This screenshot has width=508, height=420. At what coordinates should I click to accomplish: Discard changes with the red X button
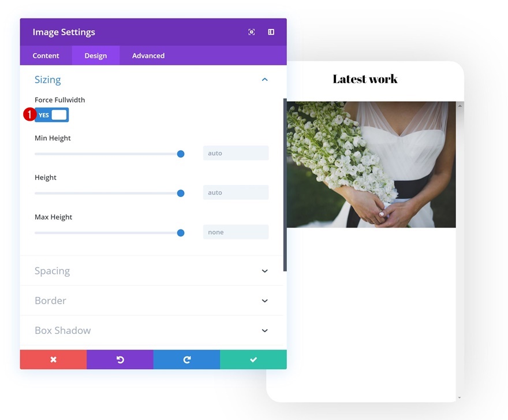point(54,359)
